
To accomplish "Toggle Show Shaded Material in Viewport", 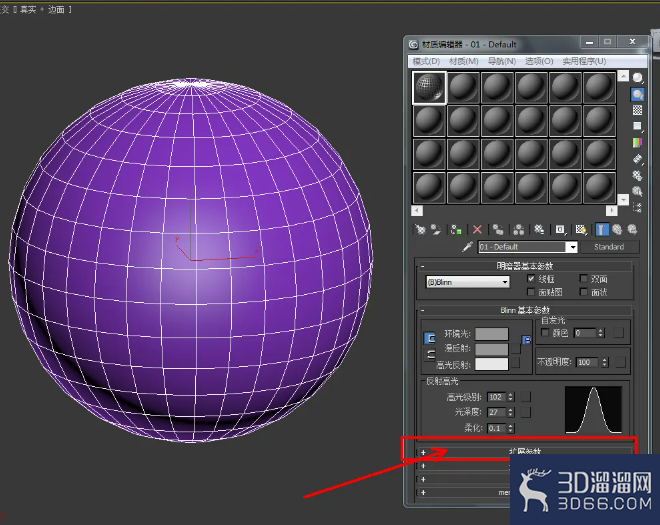I will [581, 229].
